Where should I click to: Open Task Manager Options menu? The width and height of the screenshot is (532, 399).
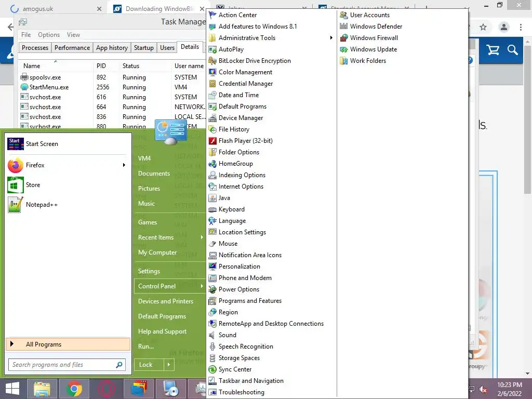pos(49,35)
